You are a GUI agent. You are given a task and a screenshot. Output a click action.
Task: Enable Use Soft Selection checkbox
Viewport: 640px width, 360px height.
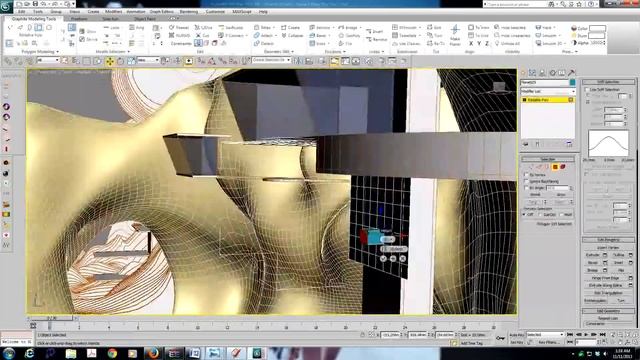587,89
